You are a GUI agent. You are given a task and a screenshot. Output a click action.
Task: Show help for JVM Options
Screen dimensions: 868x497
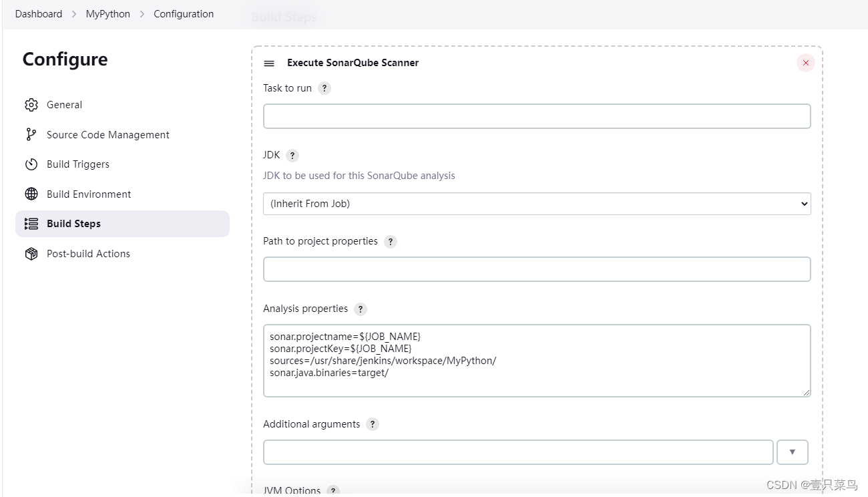pyautogui.click(x=333, y=491)
